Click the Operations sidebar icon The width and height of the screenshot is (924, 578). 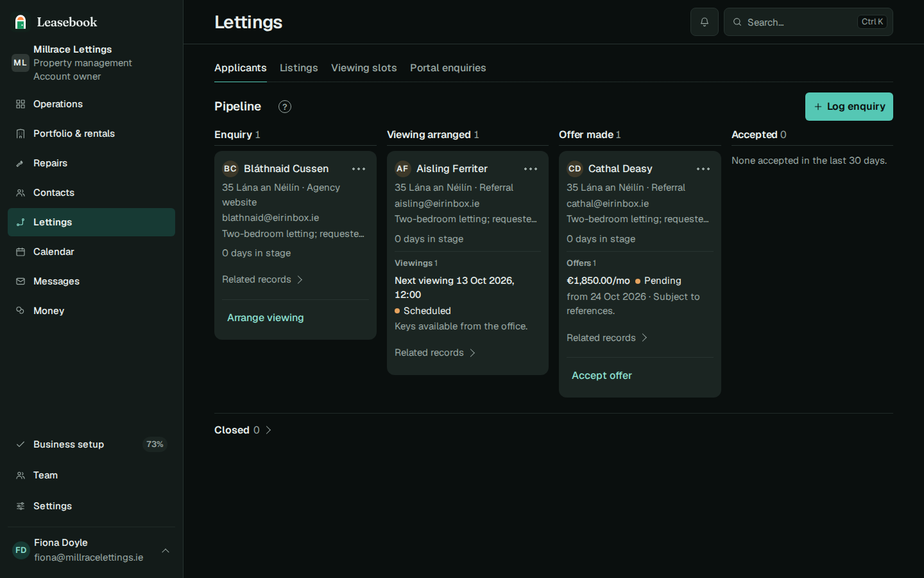click(x=21, y=104)
